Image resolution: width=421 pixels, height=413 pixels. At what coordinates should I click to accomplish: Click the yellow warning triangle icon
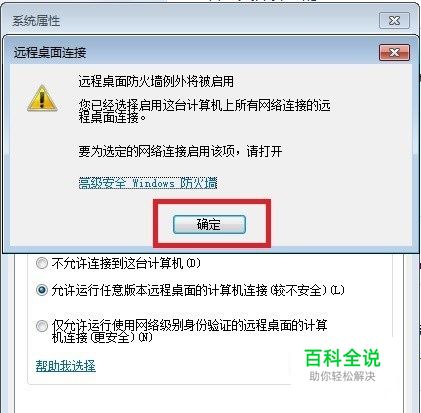coord(42,98)
